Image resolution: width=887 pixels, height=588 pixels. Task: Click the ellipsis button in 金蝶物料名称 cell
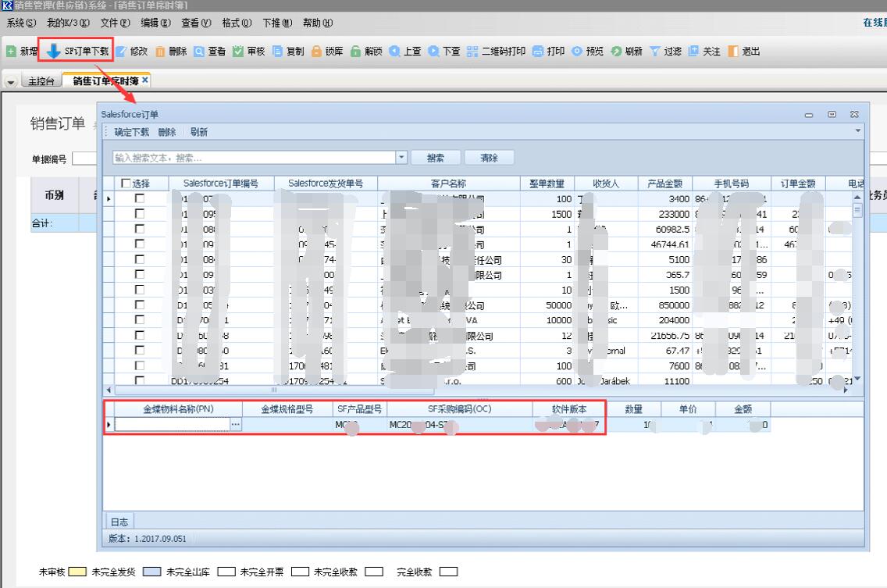[236, 425]
